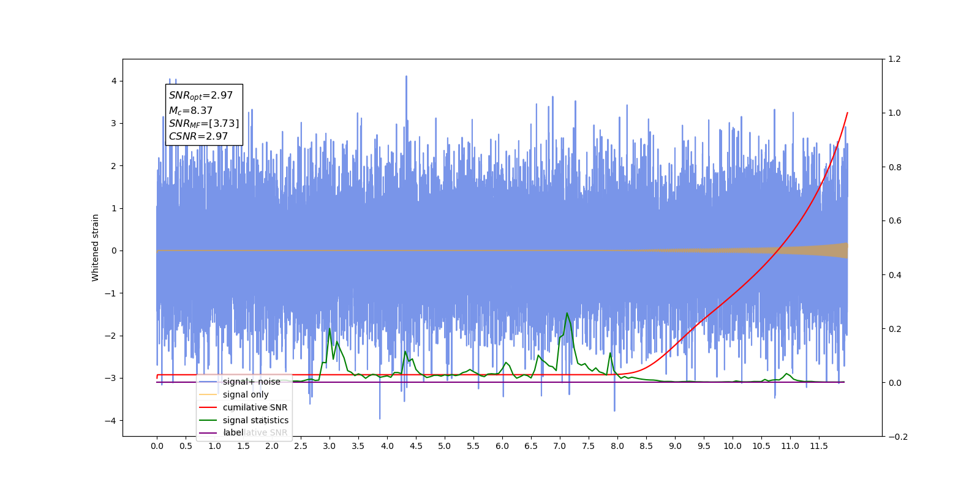Select the x-axis tick label 9.5
This screenshot has width=980, height=490.
click(x=704, y=447)
